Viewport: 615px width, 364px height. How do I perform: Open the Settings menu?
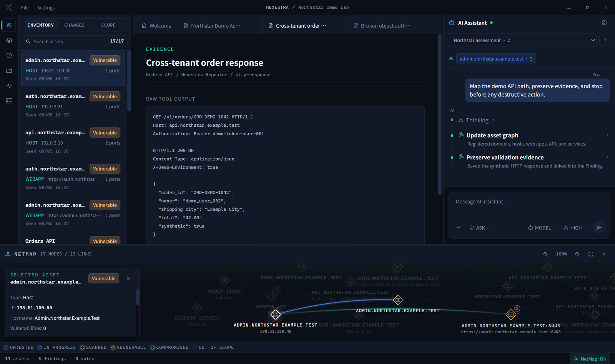point(46,8)
